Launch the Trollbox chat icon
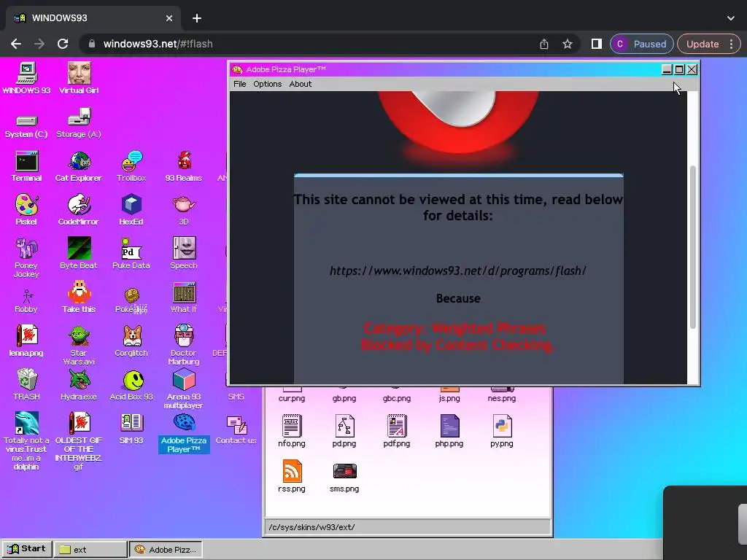This screenshot has height=560, width=747. click(131, 166)
